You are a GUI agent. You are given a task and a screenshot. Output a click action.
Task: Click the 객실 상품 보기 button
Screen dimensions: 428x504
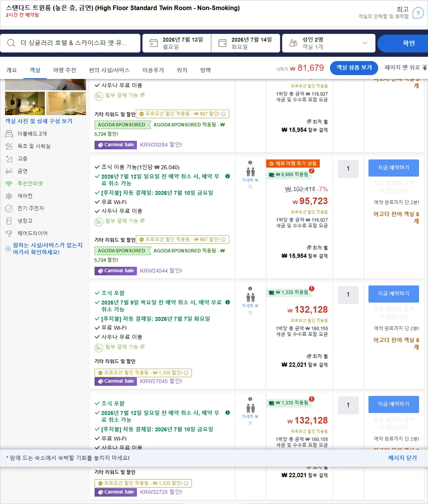(x=354, y=68)
